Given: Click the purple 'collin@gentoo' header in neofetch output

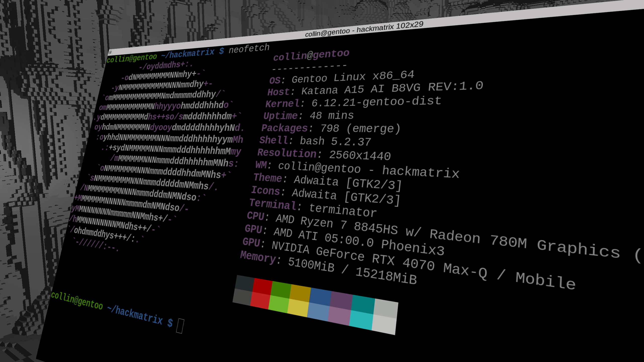Looking at the screenshot, I should [x=311, y=55].
